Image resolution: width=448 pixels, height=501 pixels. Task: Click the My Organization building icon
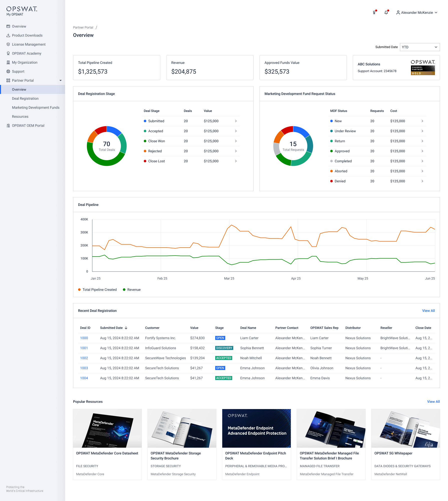coord(8,62)
